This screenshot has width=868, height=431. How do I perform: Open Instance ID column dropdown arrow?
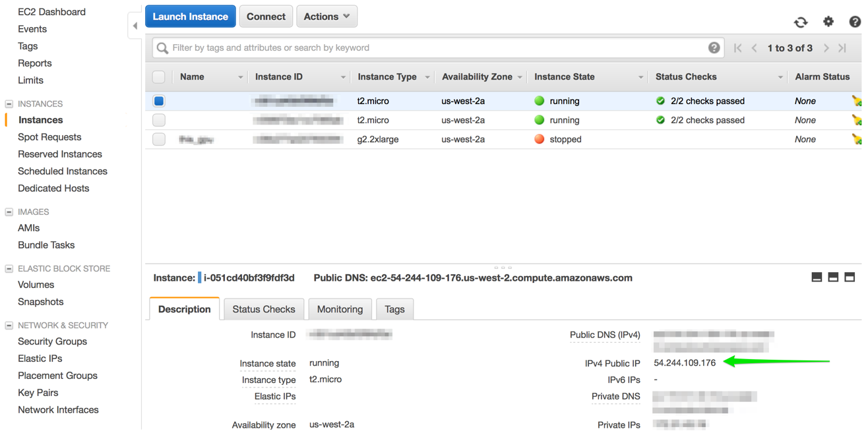click(343, 78)
